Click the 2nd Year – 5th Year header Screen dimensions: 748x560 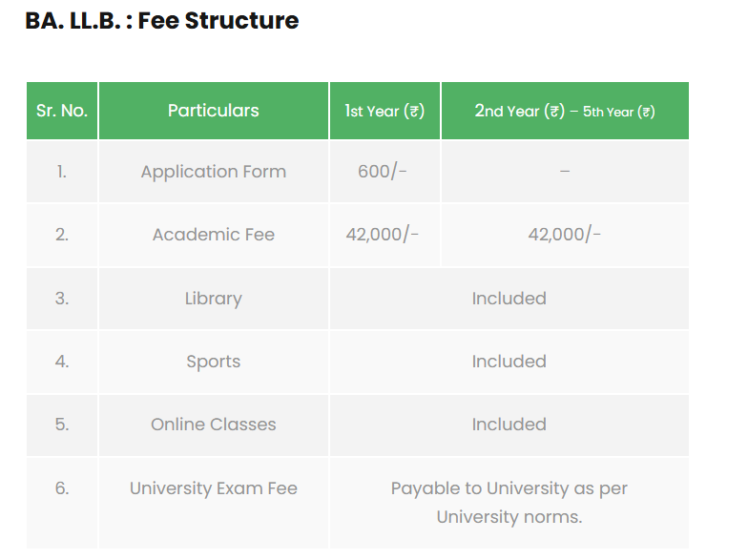pyautogui.click(x=565, y=111)
